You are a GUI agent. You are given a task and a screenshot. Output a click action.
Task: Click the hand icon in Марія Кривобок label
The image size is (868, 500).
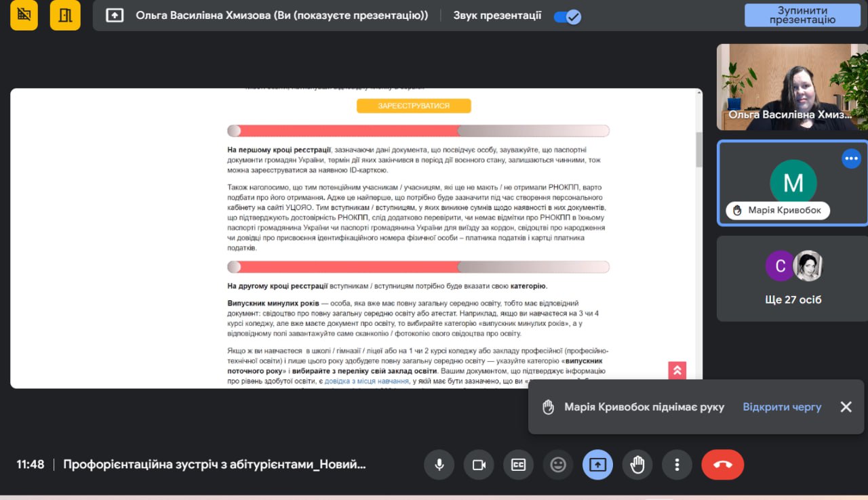pos(737,211)
